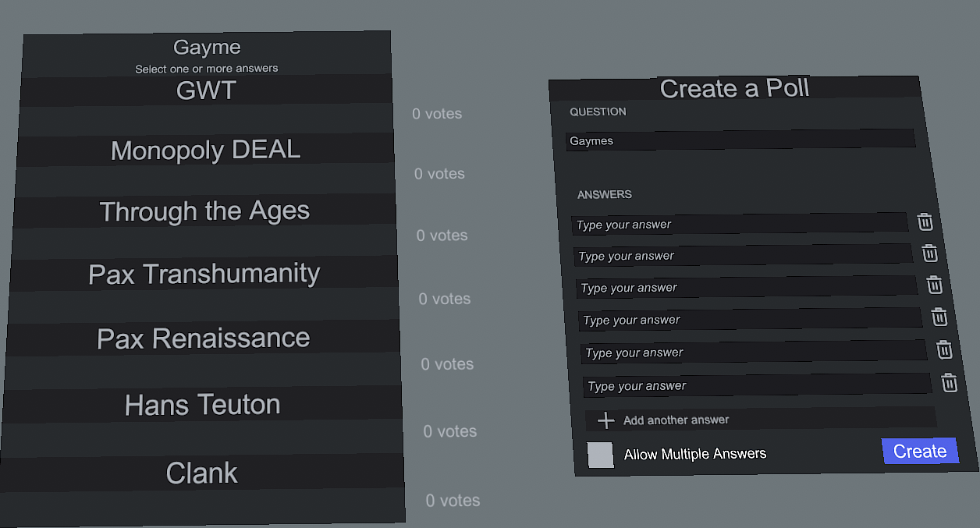Viewport: 980px width, 528px height.
Task: Select the Monopoly DEAL answer
Action: pyautogui.click(x=205, y=150)
